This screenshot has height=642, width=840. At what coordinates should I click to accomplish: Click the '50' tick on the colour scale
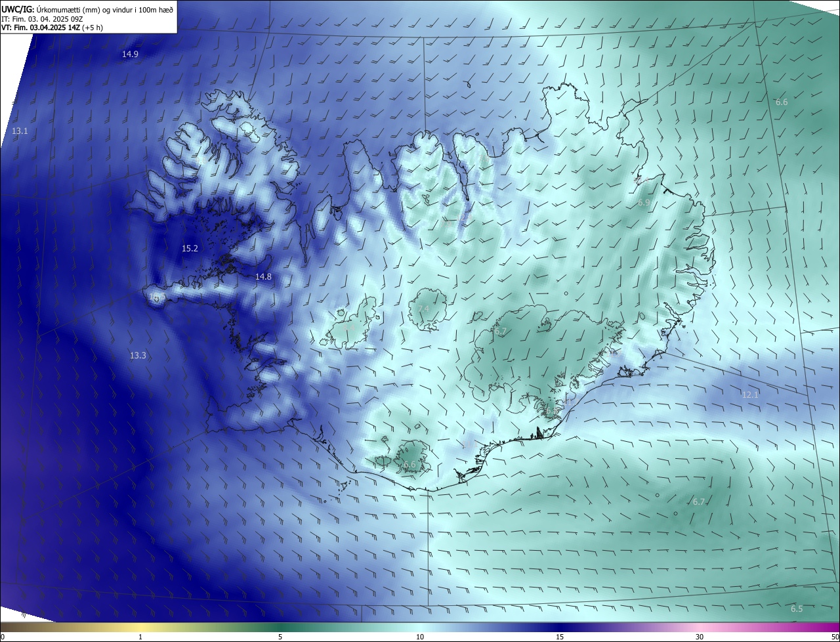click(835, 637)
